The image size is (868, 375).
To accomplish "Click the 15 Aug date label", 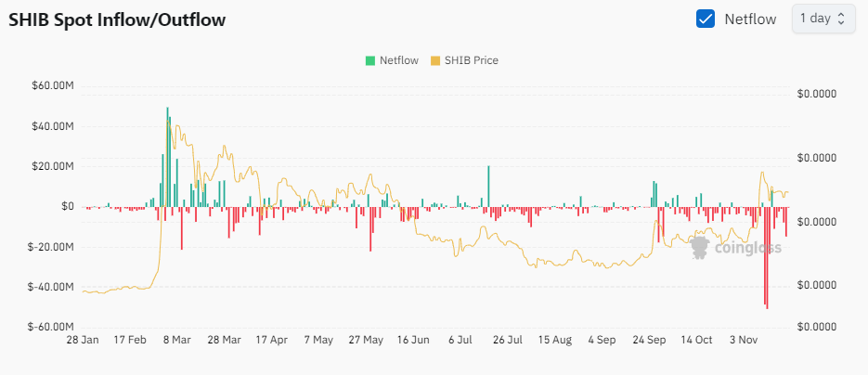I will [555, 340].
